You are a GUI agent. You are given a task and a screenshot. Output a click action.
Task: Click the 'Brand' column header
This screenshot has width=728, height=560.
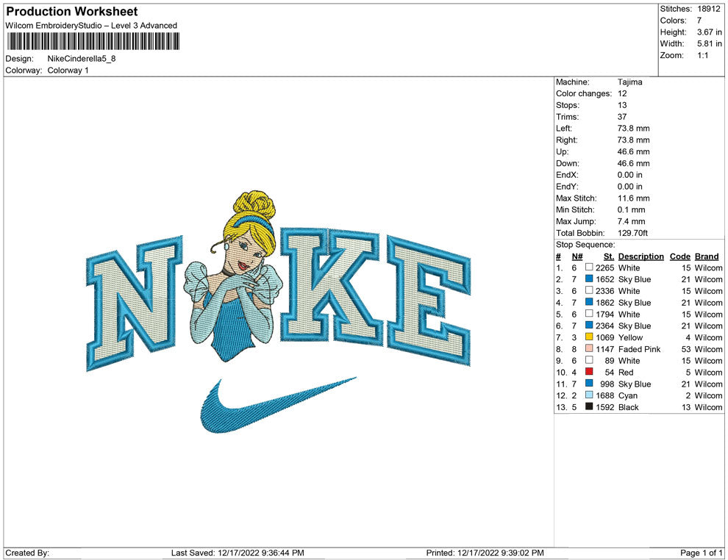(x=707, y=256)
